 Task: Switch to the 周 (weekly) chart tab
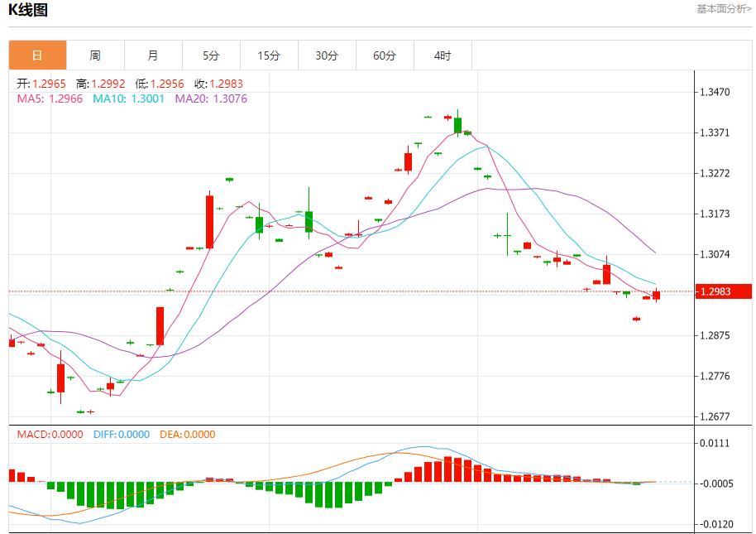(x=95, y=55)
